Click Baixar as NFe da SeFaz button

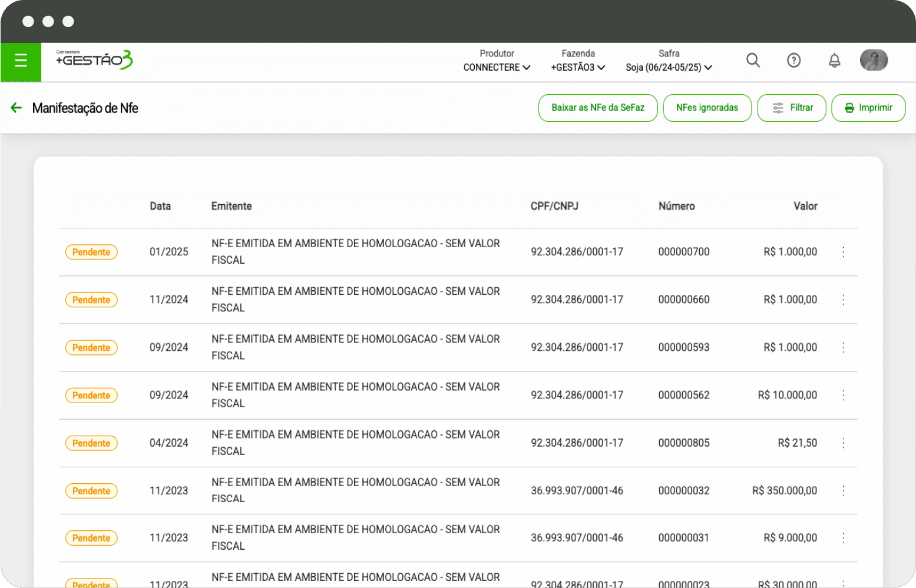[x=597, y=108]
